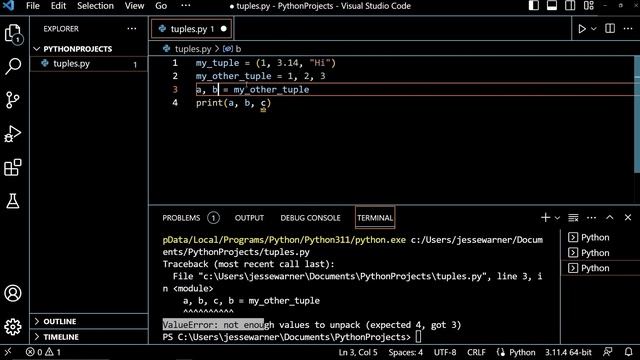Click Spaces: 4 indentation setting

point(405,352)
